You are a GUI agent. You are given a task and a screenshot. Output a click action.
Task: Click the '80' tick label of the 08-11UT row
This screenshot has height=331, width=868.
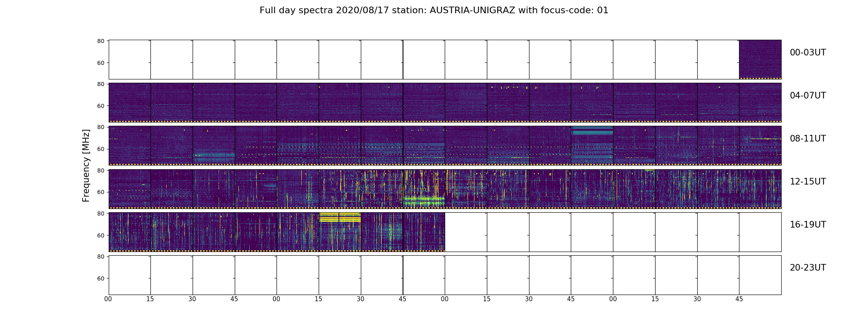pos(100,127)
